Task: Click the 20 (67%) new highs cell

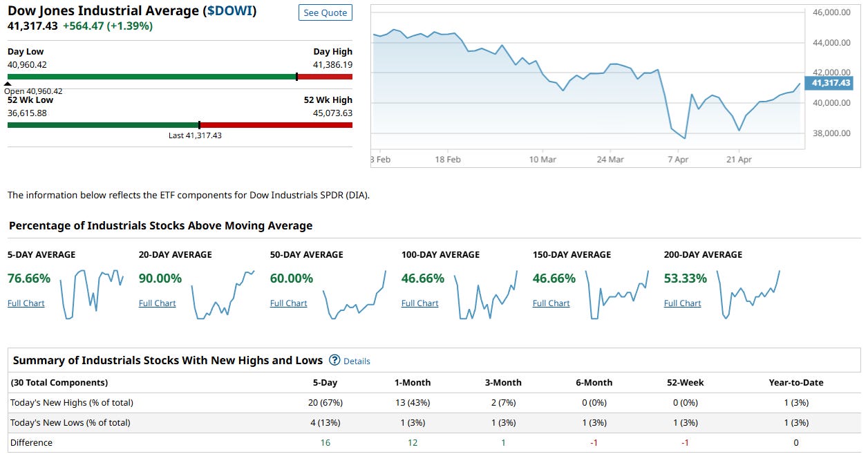Action: point(325,402)
